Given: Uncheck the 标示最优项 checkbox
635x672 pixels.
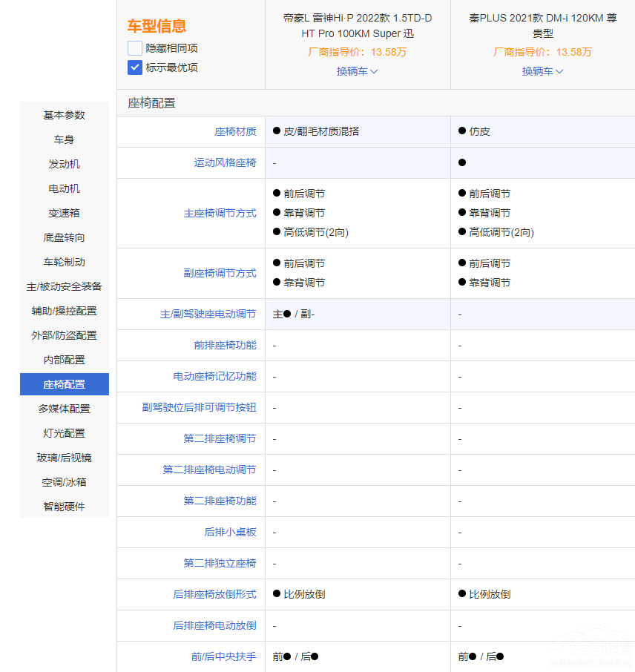Looking at the screenshot, I should point(135,67).
